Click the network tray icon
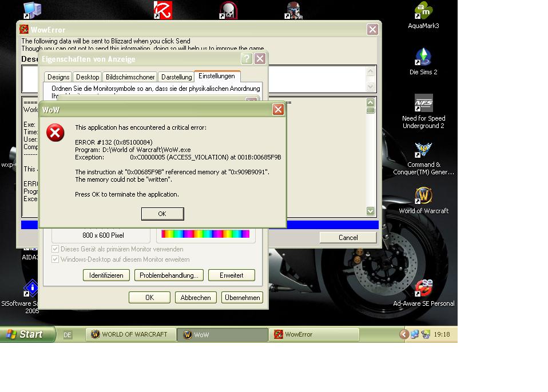548x392 pixels. click(x=415, y=334)
